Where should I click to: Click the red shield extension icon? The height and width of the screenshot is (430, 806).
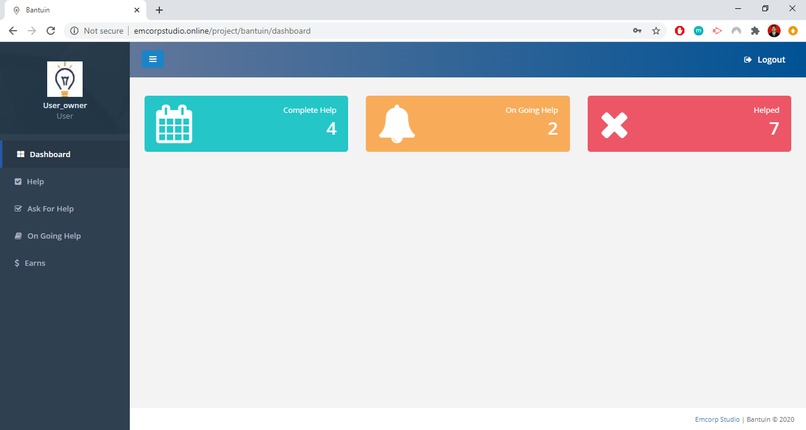(680, 31)
